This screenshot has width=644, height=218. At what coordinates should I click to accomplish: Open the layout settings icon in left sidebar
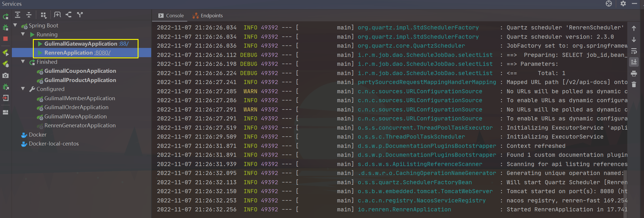click(5, 112)
